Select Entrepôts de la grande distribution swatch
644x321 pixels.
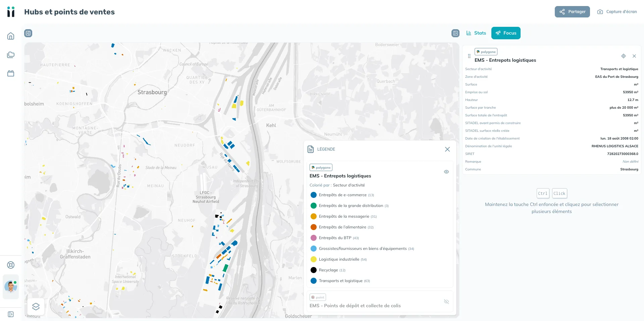pyautogui.click(x=314, y=206)
